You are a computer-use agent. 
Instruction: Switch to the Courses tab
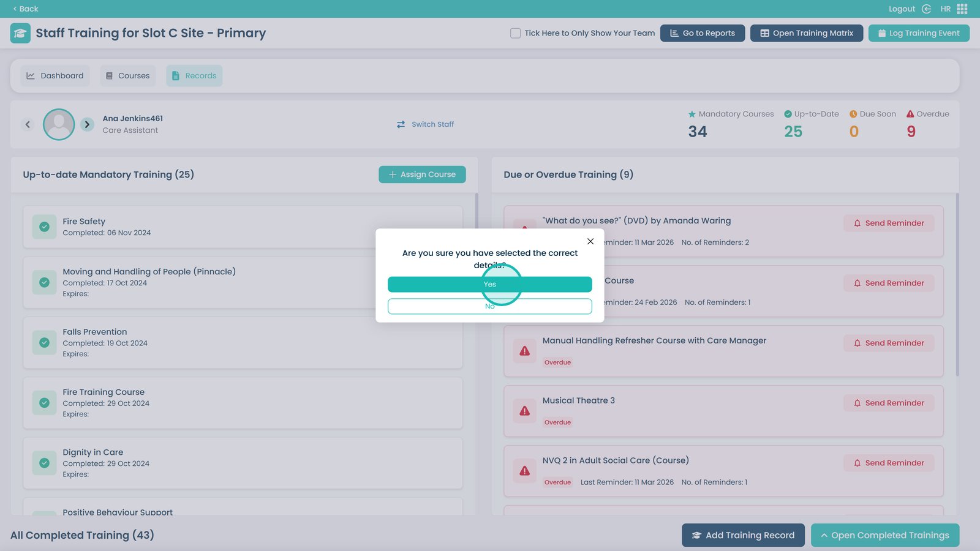(127, 76)
